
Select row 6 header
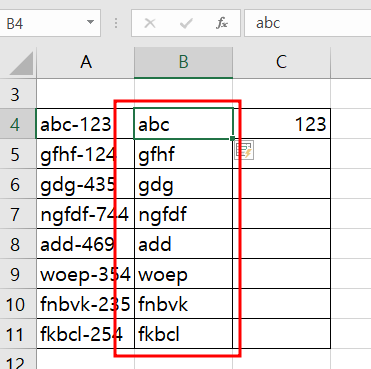pyautogui.click(x=18, y=184)
